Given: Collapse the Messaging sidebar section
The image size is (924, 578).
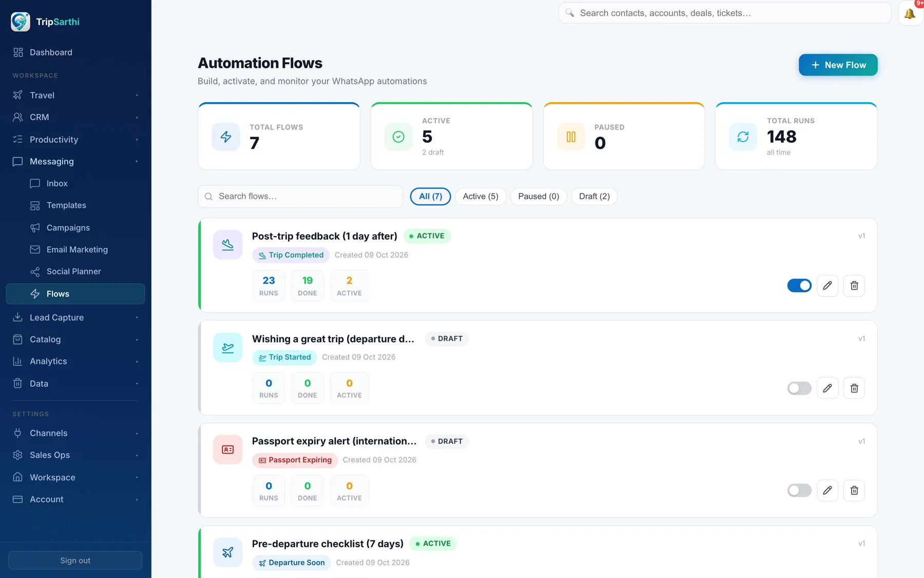Looking at the screenshot, I should [x=75, y=161].
